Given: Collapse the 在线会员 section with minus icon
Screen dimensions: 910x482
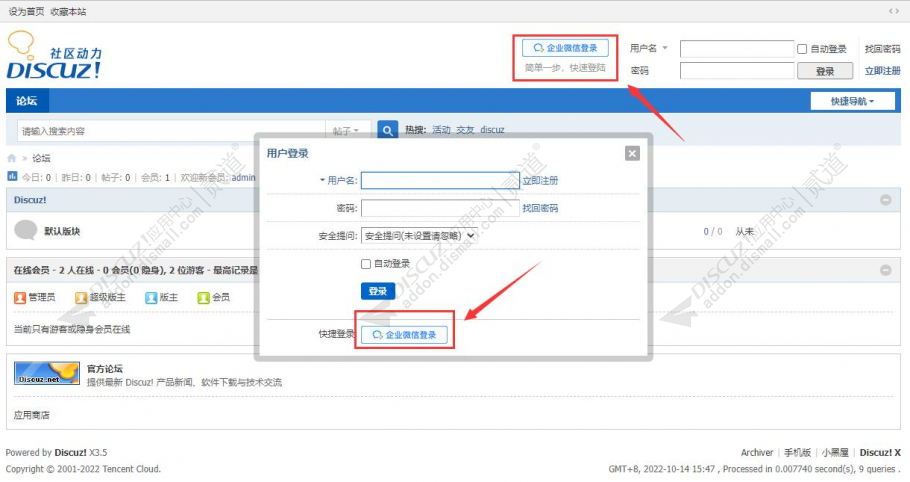Looking at the screenshot, I should [886, 270].
